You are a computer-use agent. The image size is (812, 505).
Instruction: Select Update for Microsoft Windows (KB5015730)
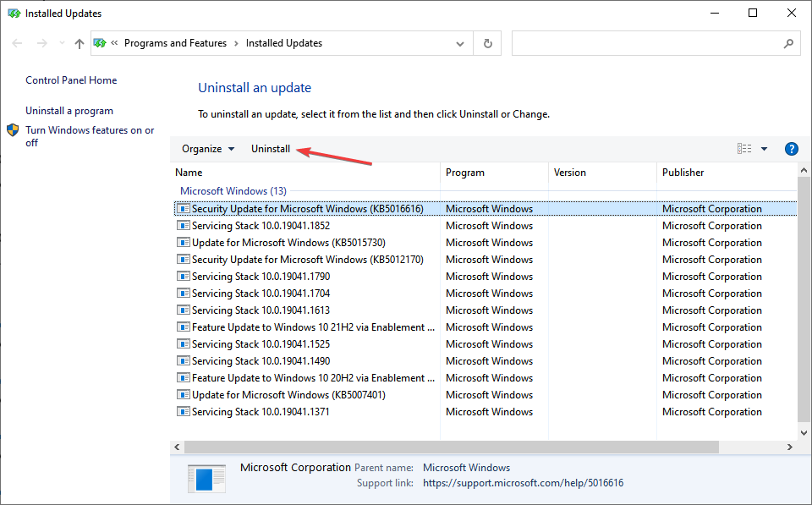coord(288,243)
